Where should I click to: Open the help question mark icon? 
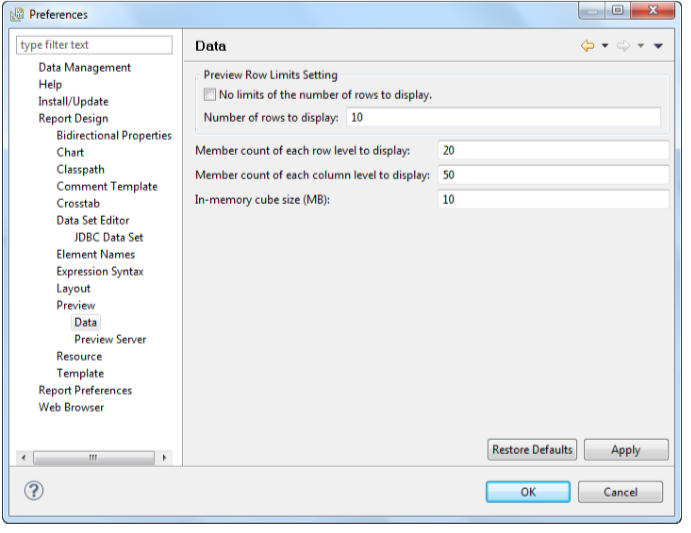click(34, 491)
